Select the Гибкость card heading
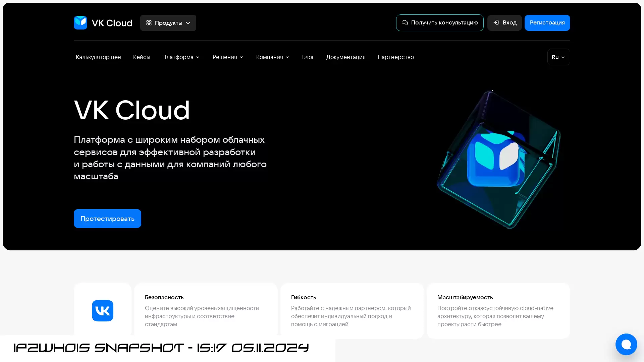The image size is (644, 362). click(304, 297)
